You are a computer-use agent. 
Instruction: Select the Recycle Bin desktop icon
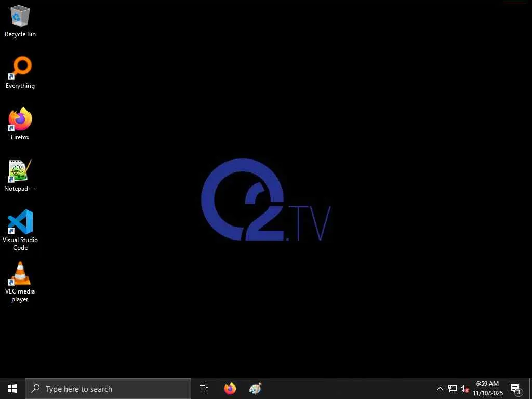pyautogui.click(x=20, y=21)
